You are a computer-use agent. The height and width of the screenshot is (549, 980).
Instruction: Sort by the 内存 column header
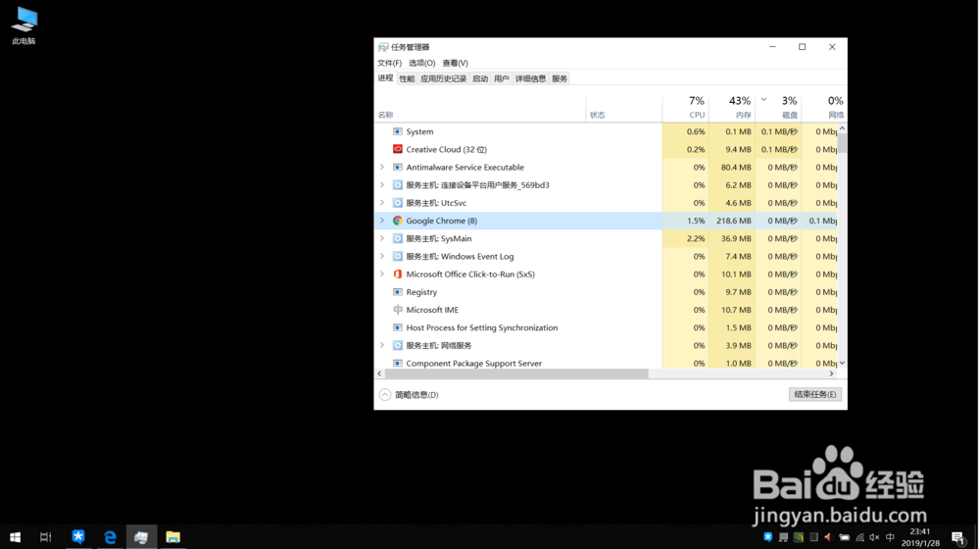coord(732,107)
